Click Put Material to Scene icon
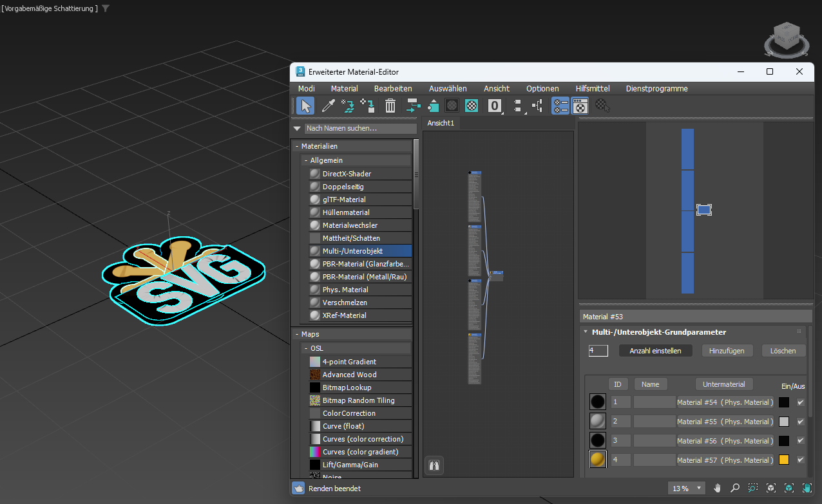Screen dimensions: 822x504 click(x=348, y=106)
